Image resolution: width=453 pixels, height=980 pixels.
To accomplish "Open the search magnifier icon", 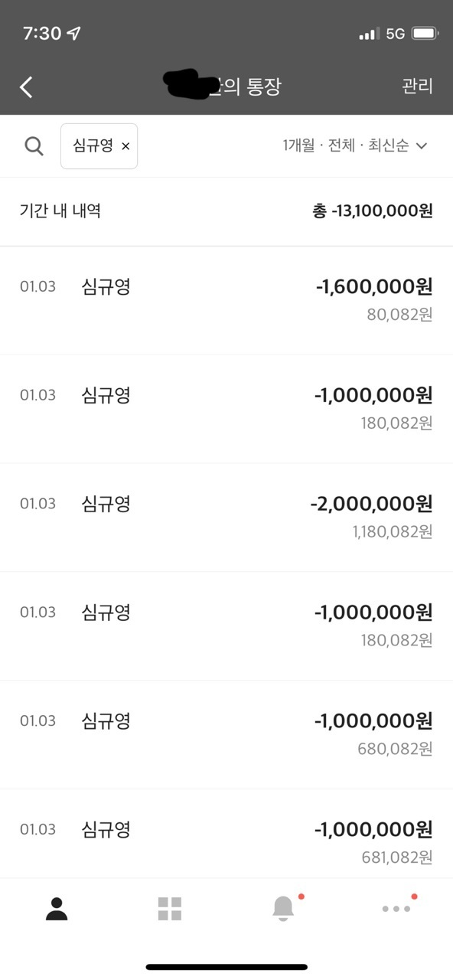I will pyautogui.click(x=34, y=145).
